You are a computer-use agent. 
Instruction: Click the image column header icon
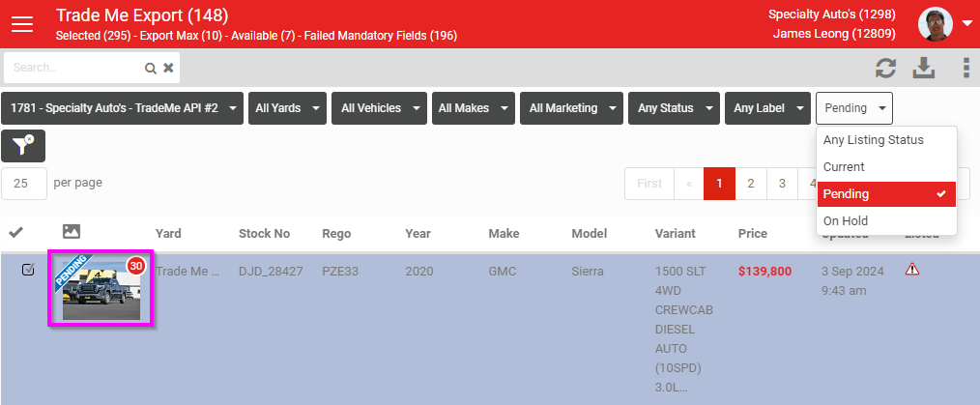(x=72, y=231)
